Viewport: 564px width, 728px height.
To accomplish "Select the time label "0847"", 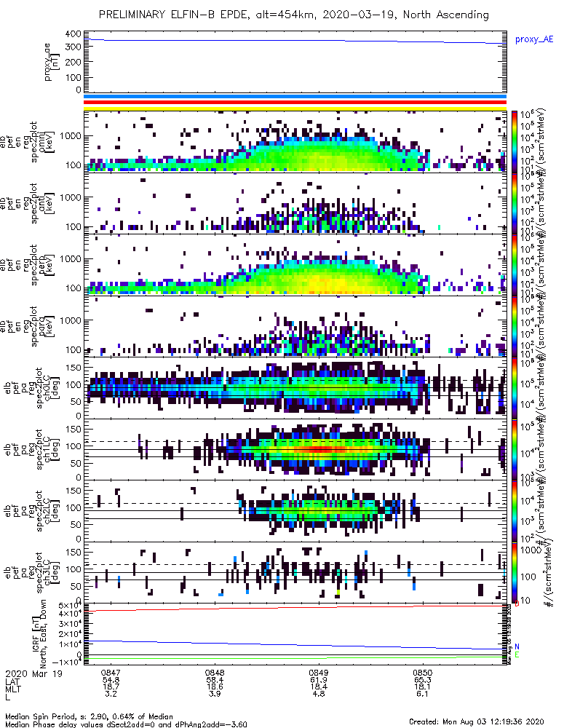I will coord(111,673).
